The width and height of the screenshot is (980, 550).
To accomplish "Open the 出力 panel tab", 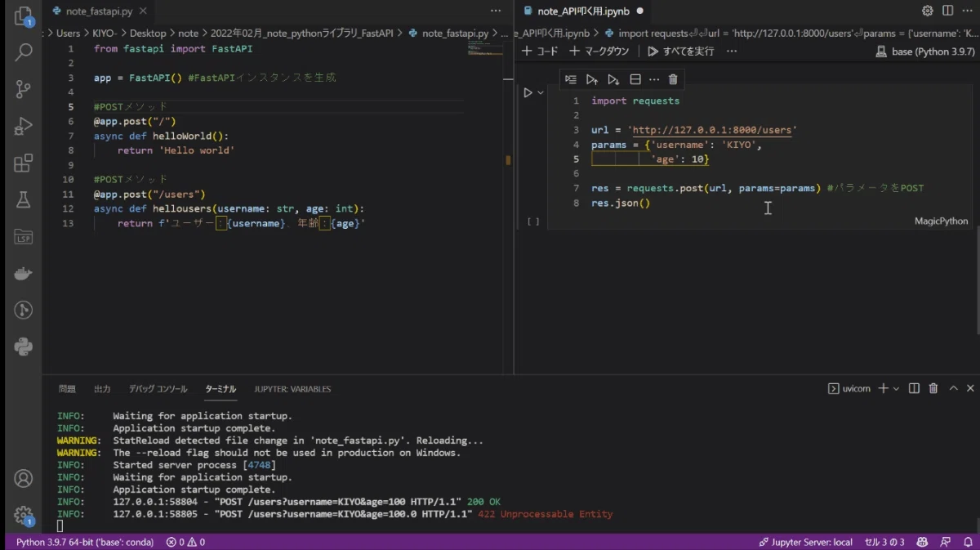I will (102, 389).
